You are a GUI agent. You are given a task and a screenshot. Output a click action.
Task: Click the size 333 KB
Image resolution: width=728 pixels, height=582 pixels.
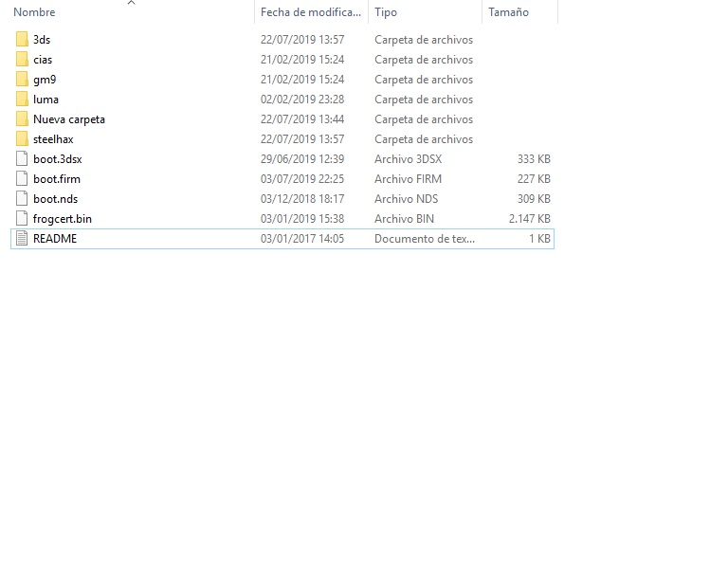534,159
